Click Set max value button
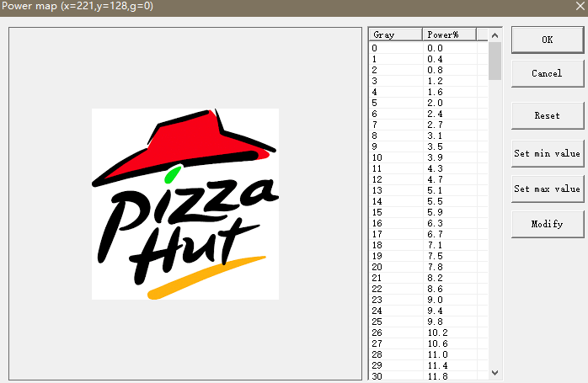Screen dimensions: 588x383 548,189
